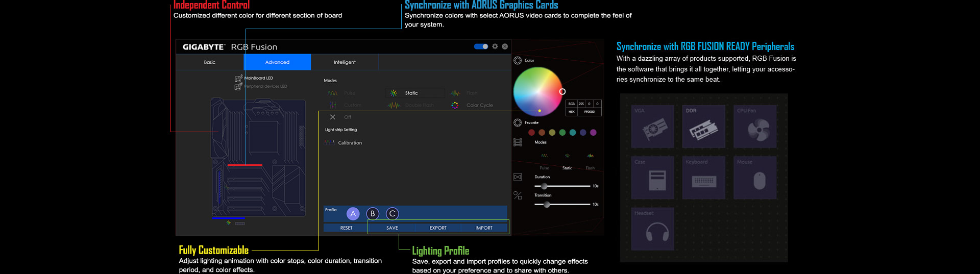Choose the Pulse lighting mode
Viewport: 980px width, 274px height.
click(x=341, y=93)
